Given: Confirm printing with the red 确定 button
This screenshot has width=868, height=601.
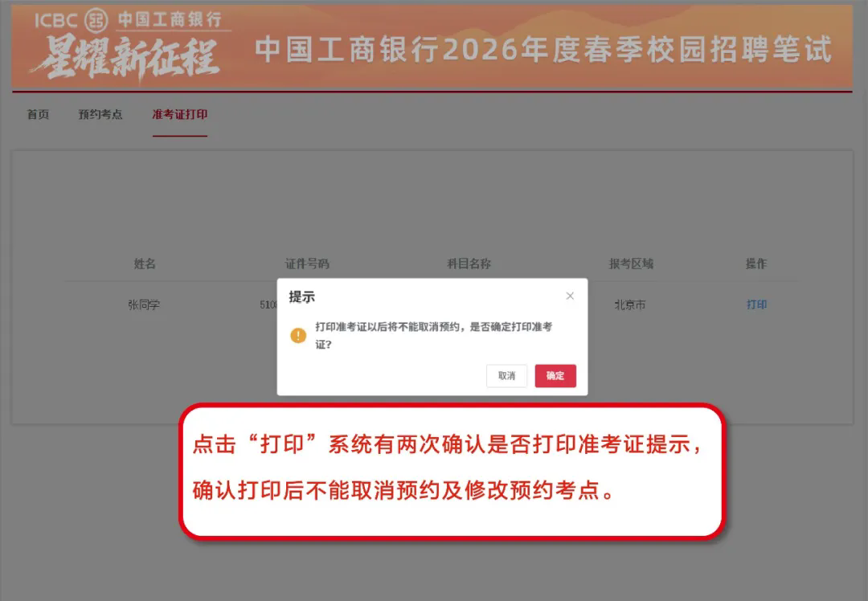Looking at the screenshot, I should coord(555,376).
